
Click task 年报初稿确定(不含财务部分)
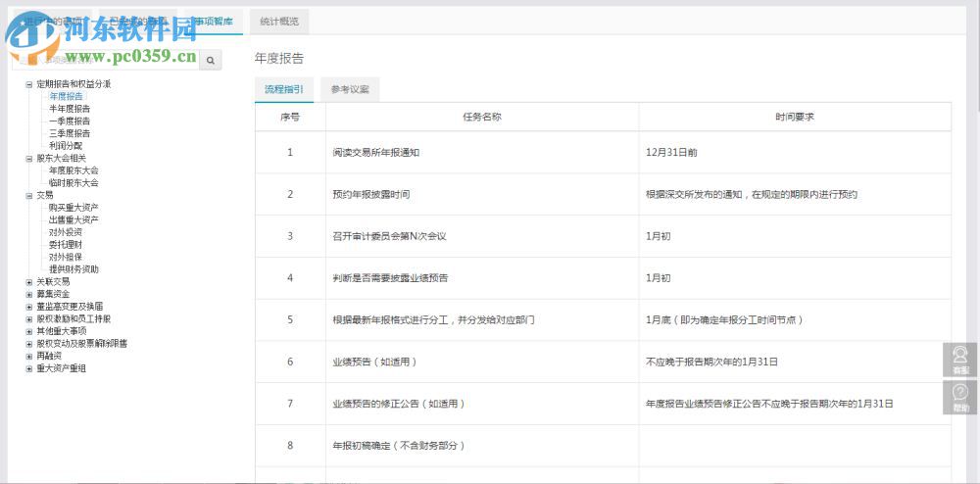coord(400,446)
